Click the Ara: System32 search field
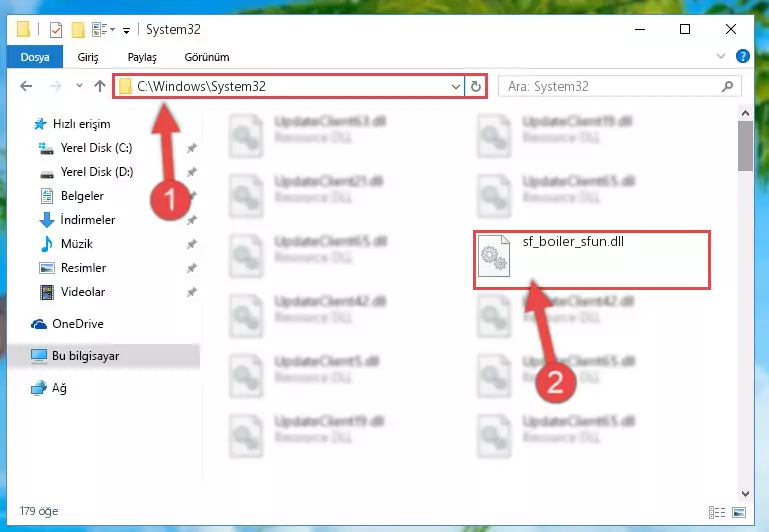Viewport: 769px width, 532px height. [611, 87]
